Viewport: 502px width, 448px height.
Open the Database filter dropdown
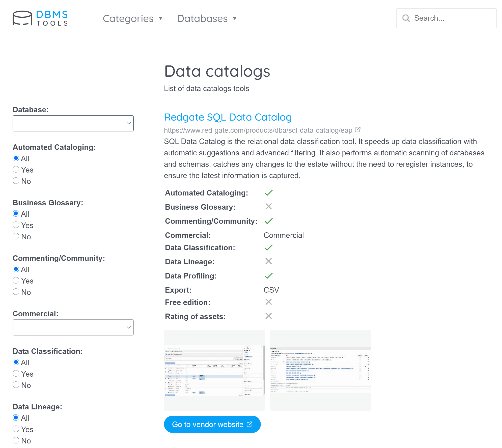click(73, 123)
